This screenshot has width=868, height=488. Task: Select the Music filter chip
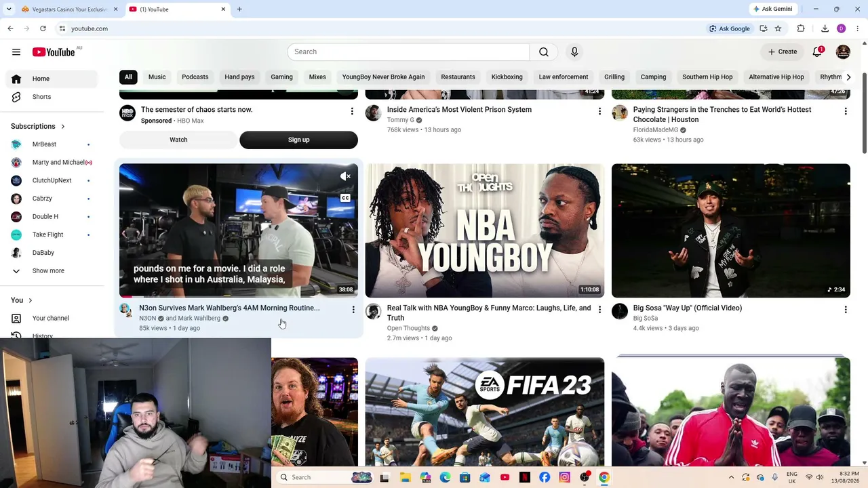[157, 77]
